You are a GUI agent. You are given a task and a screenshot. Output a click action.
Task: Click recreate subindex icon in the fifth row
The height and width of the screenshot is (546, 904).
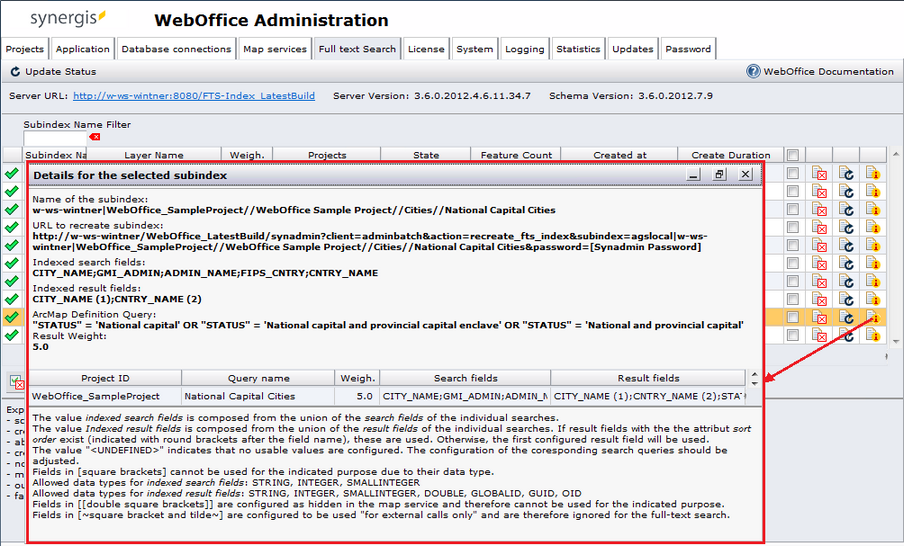[846, 245]
